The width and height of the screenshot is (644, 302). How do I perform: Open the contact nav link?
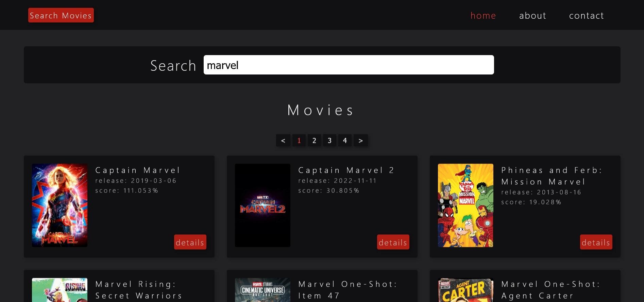point(587,16)
